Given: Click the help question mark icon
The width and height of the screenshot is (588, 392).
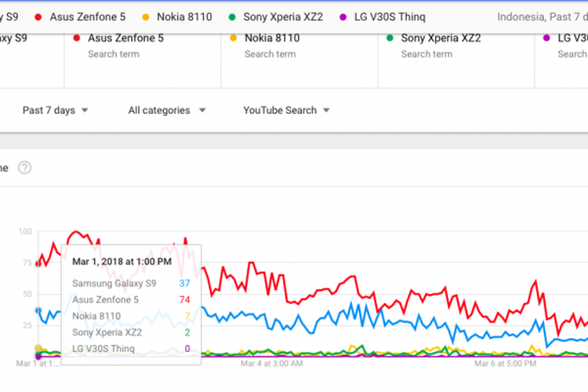Looking at the screenshot, I should [25, 168].
